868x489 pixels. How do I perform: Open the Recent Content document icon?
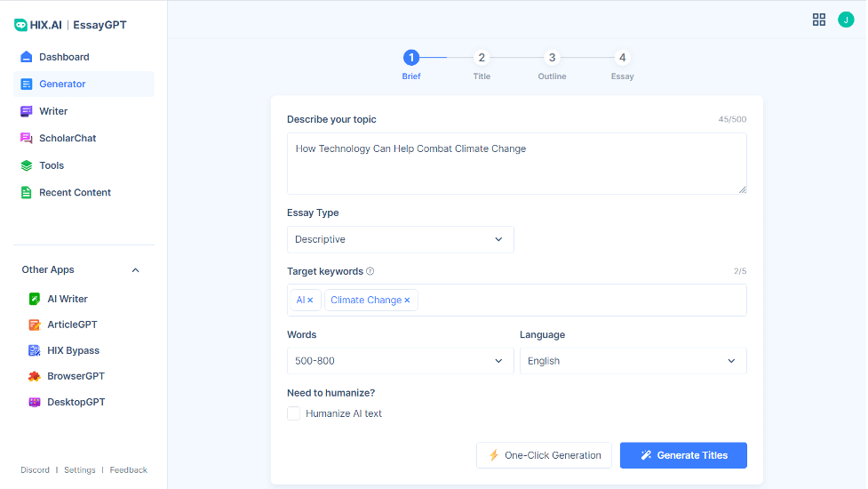[26, 193]
